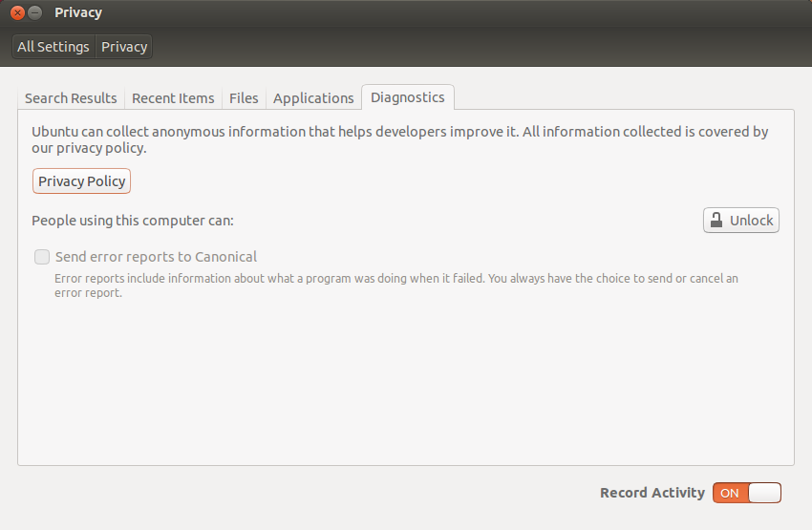Go to the Applications tab
Screen dimensions: 812x530
pos(313,97)
